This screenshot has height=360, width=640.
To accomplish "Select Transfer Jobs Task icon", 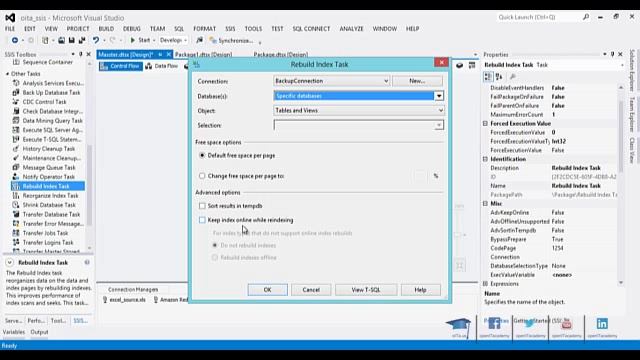I will pyautogui.click(x=16, y=233).
